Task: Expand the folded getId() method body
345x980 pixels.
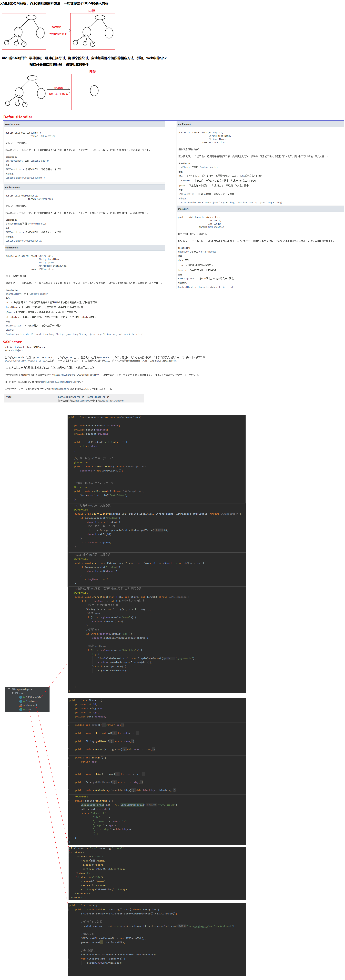Action: (x=113, y=725)
